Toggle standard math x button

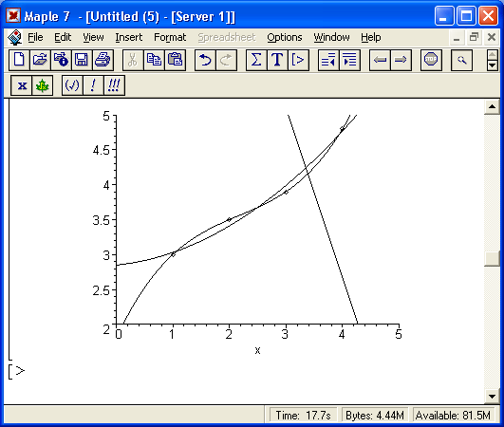(x=22, y=85)
